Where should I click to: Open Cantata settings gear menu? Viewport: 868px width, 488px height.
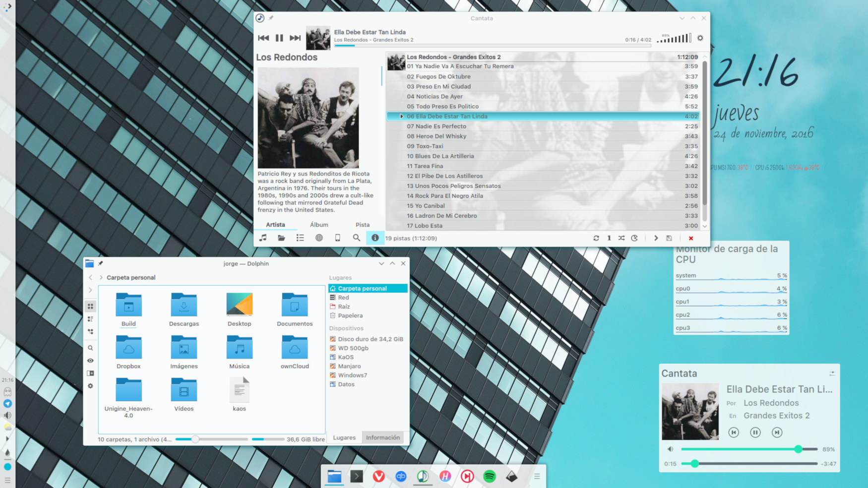pyautogui.click(x=700, y=38)
